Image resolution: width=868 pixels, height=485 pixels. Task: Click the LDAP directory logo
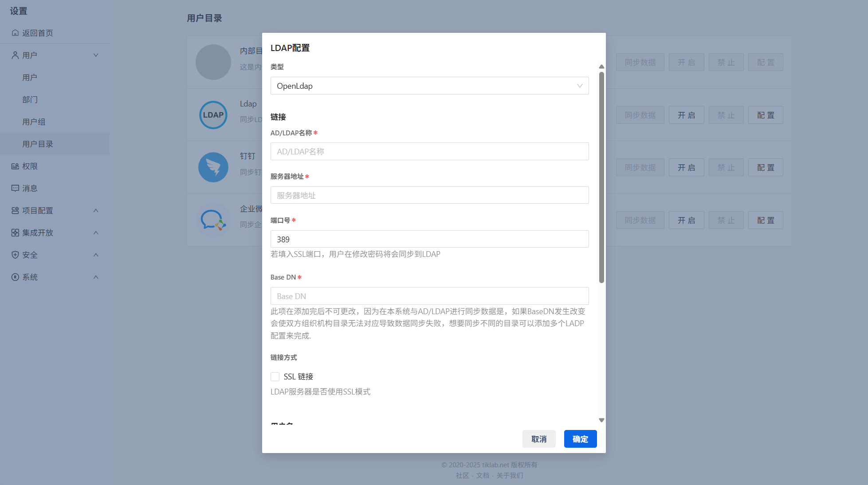pyautogui.click(x=213, y=115)
